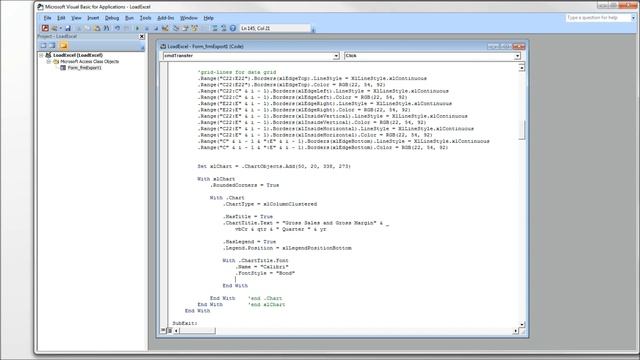Click the toolbar options arrow after the position box
Image resolution: width=640 pixels, height=360 pixels.
coord(313,29)
